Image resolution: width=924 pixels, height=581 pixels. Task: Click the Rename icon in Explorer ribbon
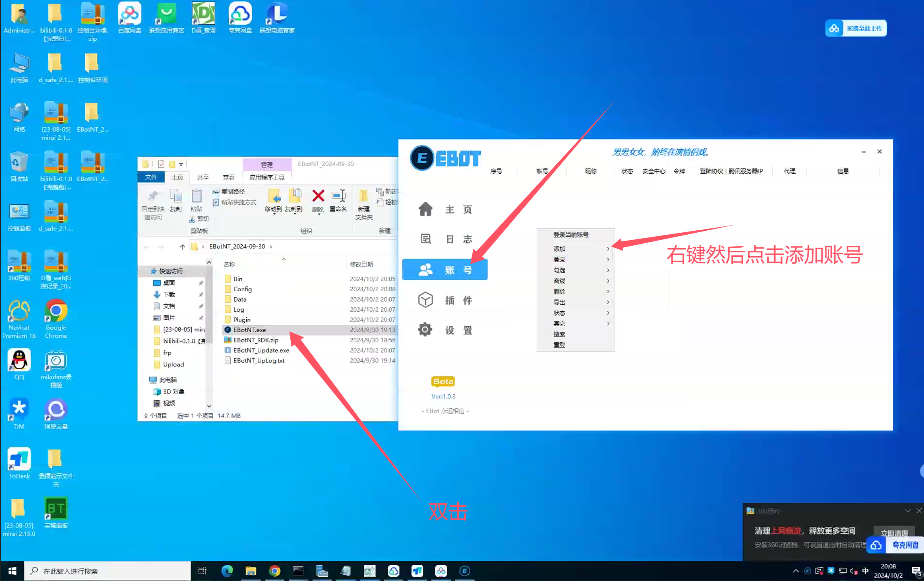(x=338, y=196)
